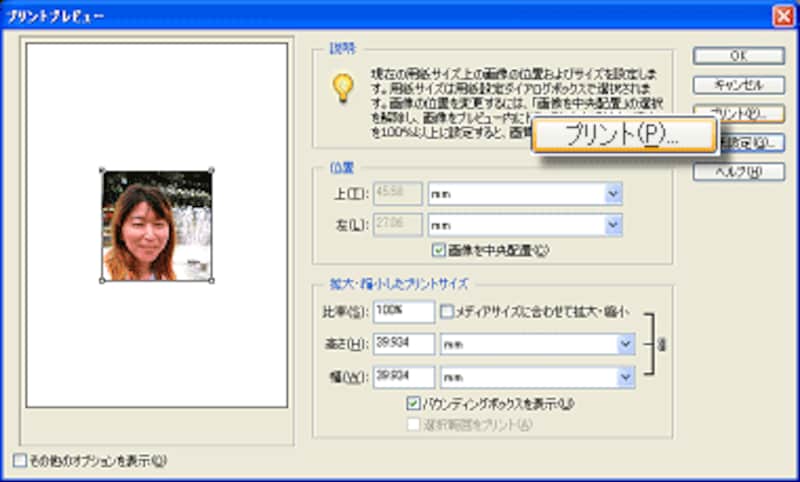Screen dimensions: 800x482
Task: Open the 上(T) position unit dropdown
Action: [x=613, y=194]
